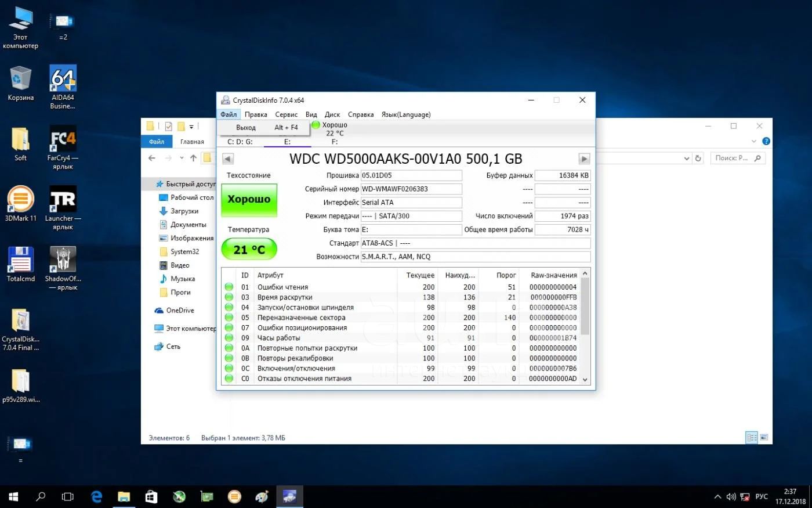Select the '=' desktop icon at bottom left
This screenshot has width=812, height=508.
pyautogui.click(x=20, y=449)
